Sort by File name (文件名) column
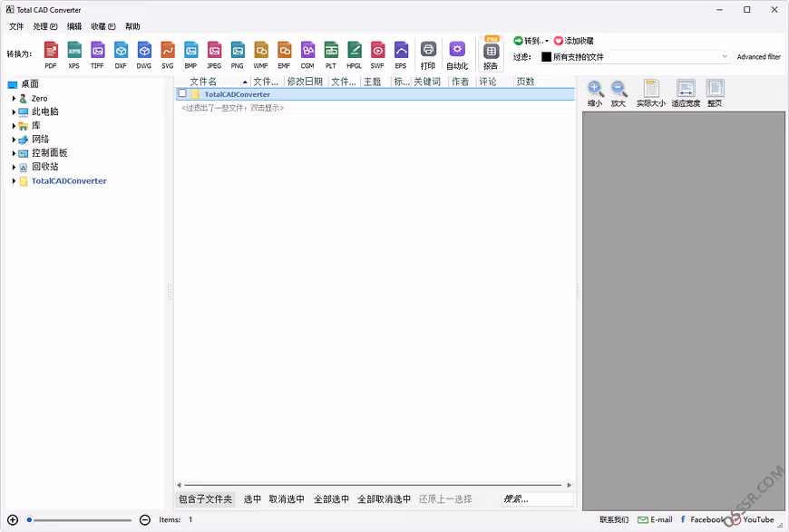 click(x=213, y=82)
